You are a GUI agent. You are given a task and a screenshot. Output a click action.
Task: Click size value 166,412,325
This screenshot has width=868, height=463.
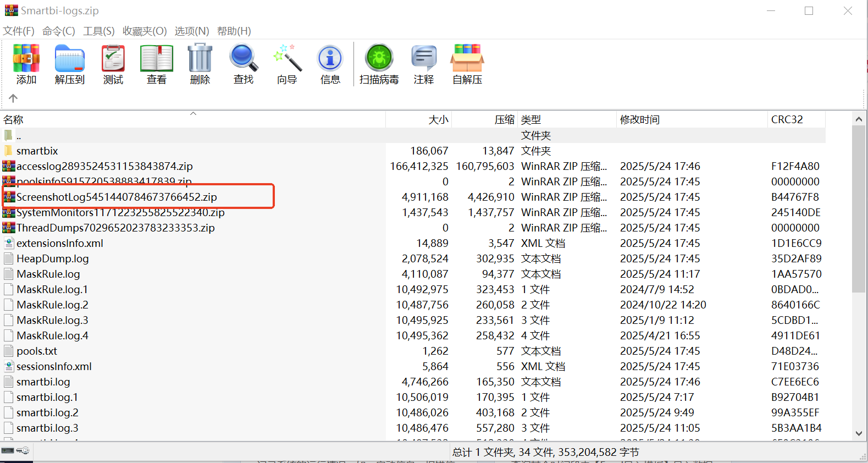419,166
